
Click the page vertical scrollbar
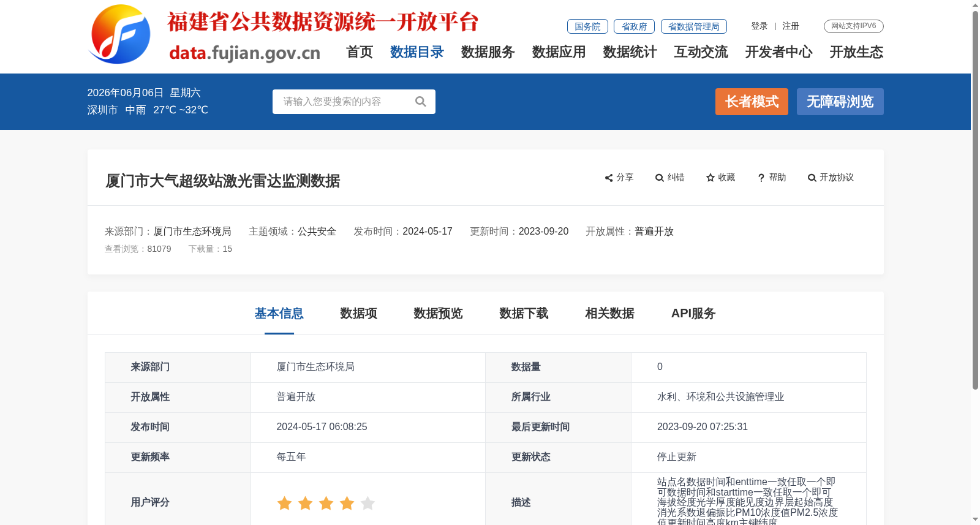[x=975, y=200]
